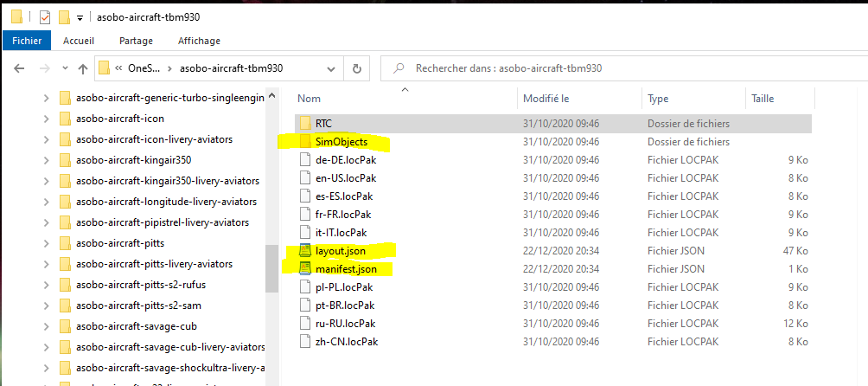
Task: Select the pt-BR.locPak file icon
Action: [x=305, y=306]
